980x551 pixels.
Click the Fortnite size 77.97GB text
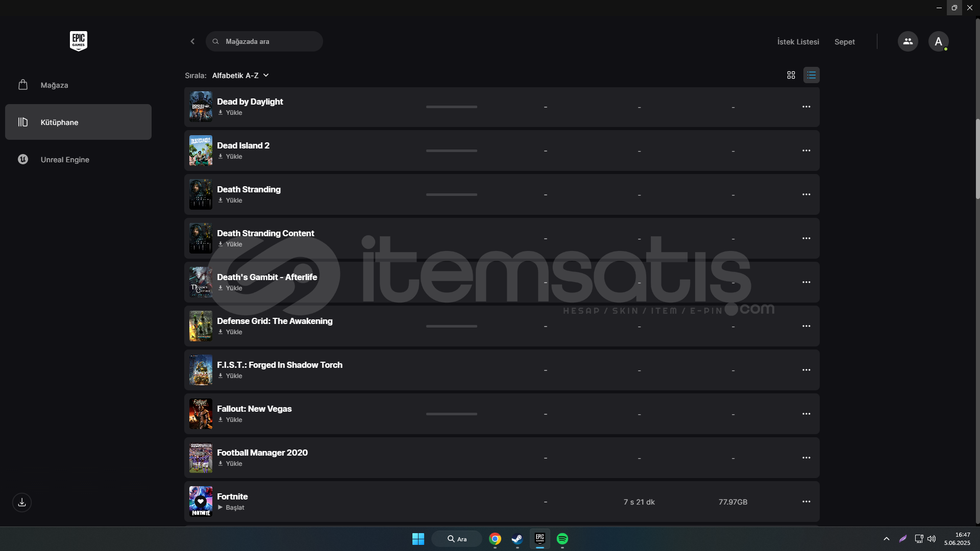tap(733, 502)
